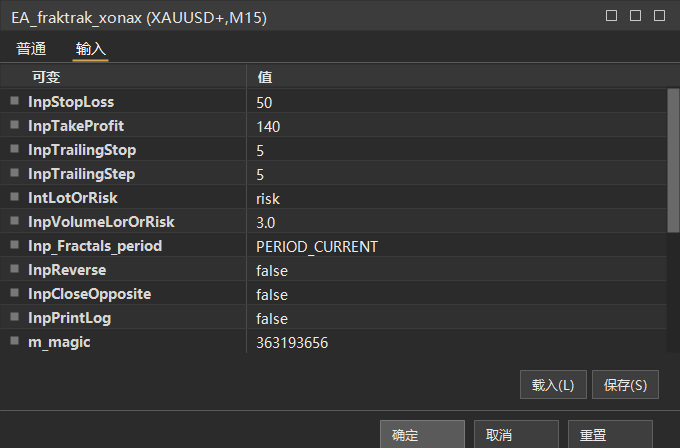Viewport: 680px width, 448px height.
Task: Click the InpTrailingStep row icon
Action: (14, 173)
